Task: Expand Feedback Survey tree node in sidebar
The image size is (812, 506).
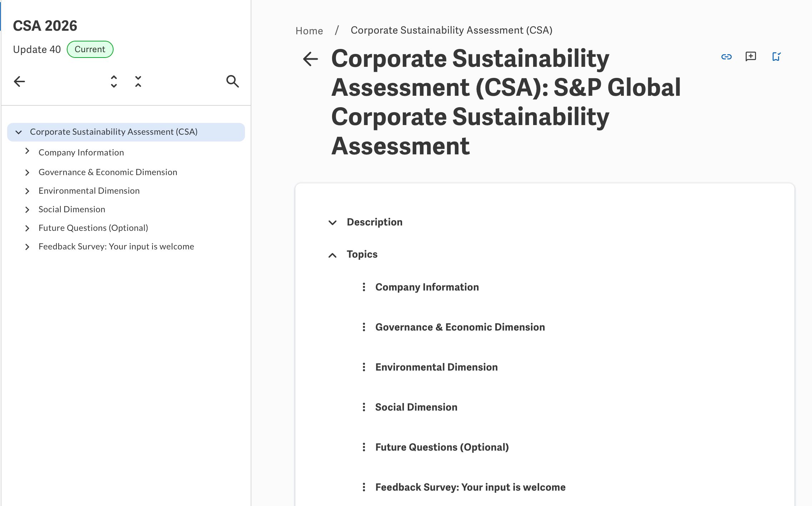Action: pos(27,247)
